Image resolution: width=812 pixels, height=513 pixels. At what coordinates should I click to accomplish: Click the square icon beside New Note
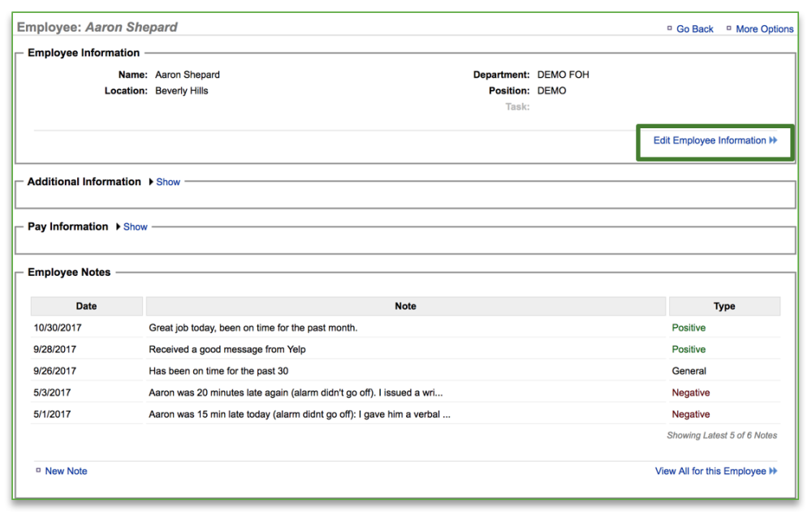tap(37, 471)
